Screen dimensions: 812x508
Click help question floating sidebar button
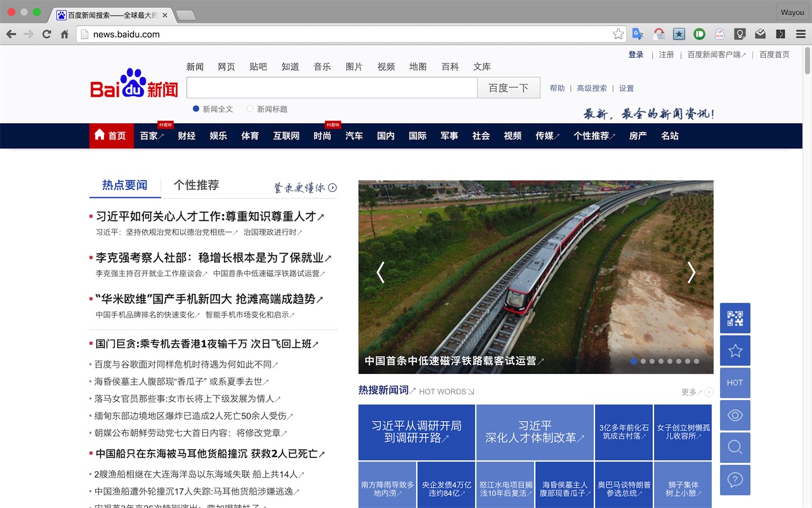(x=735, y=480)
